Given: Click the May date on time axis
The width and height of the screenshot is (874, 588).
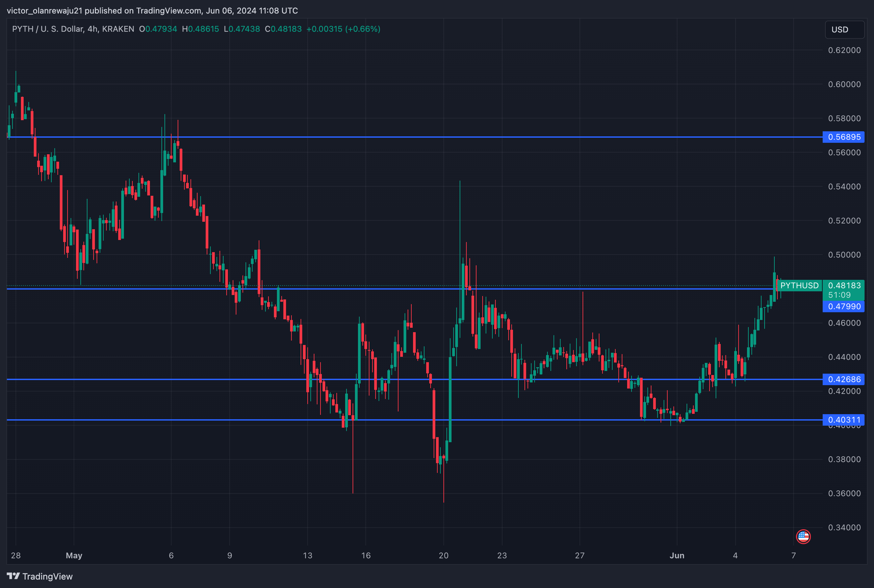Looking at the screenshot, I should click(74, 555).
